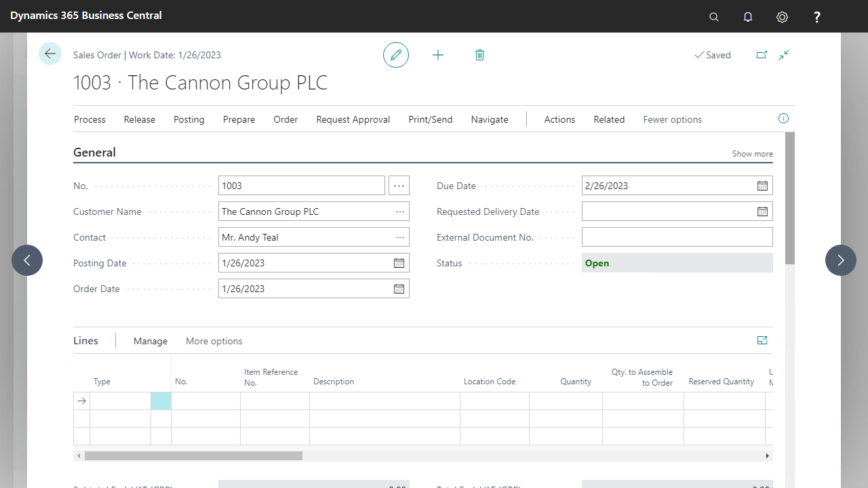Collapse the General section header
The height and width of the screenshot is (488, 868).
click(94, 152)
